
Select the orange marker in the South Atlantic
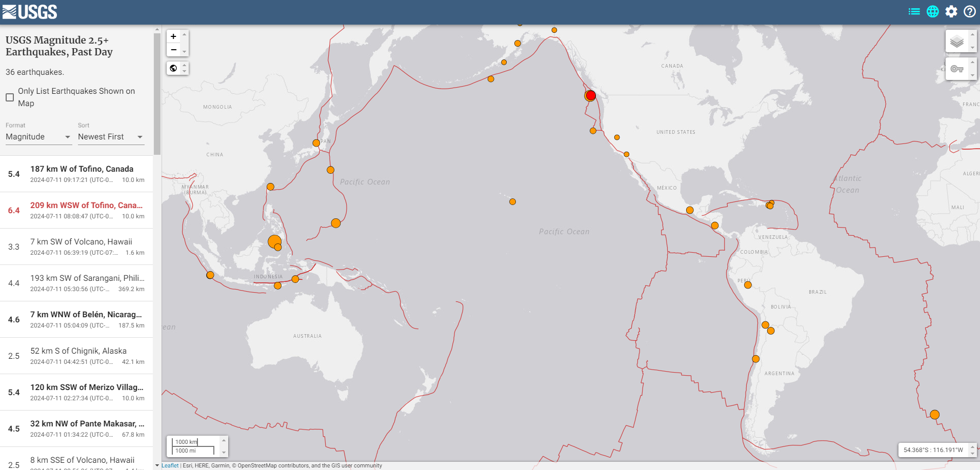(934, 415)
